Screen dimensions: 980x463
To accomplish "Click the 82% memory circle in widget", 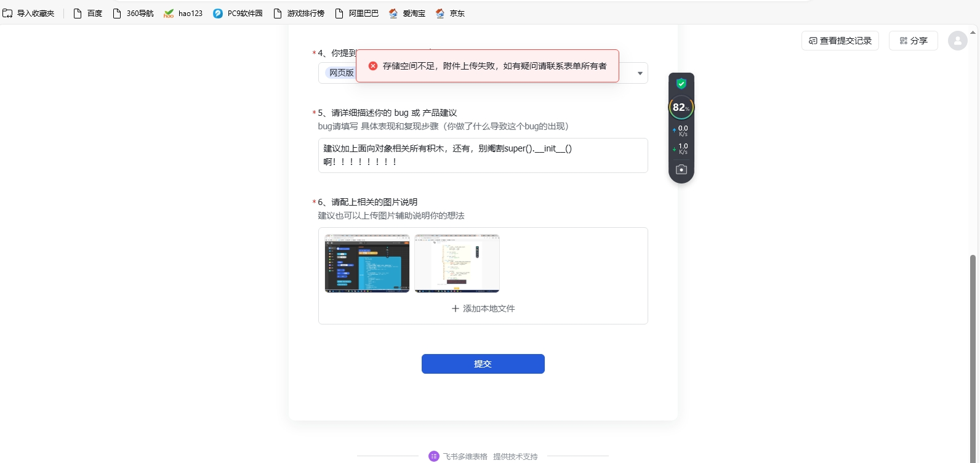I will pos(681,107).
